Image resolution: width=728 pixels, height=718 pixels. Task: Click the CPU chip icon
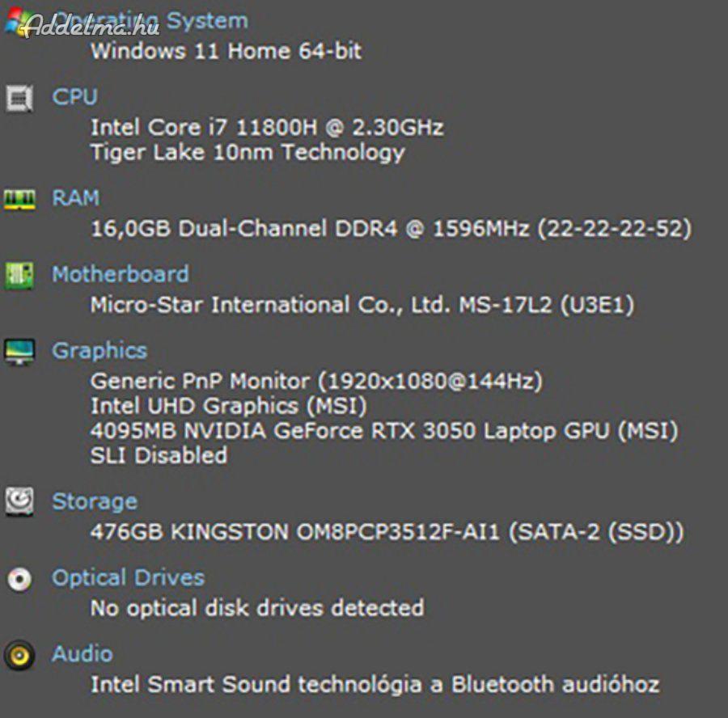(19, 98)
